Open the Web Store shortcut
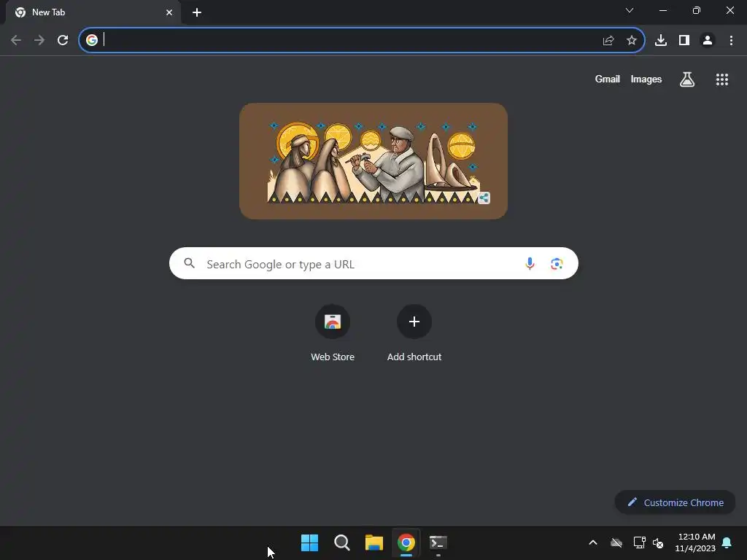The image size is (747, 560). (333, 333)
